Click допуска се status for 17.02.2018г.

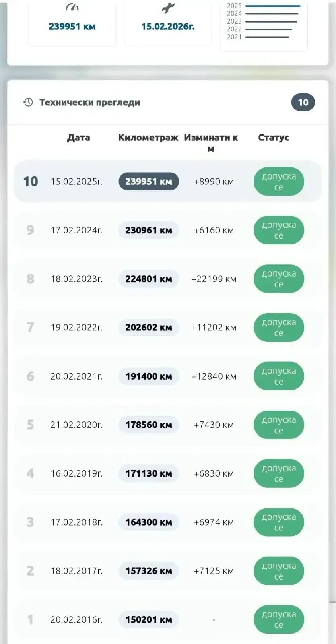click(278, 522)
